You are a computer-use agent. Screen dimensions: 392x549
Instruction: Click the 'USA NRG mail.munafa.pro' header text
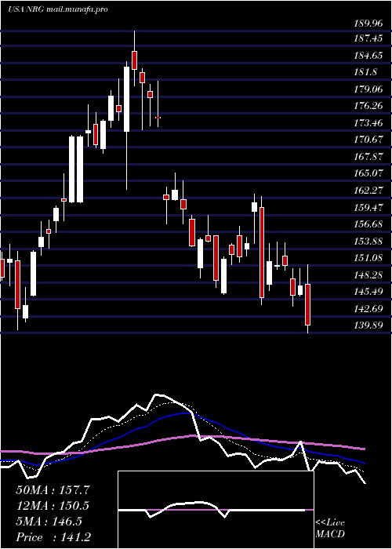58,9
